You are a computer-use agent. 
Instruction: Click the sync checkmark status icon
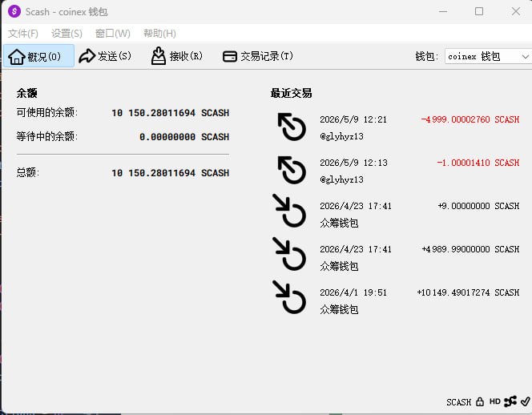coord(526,401)
